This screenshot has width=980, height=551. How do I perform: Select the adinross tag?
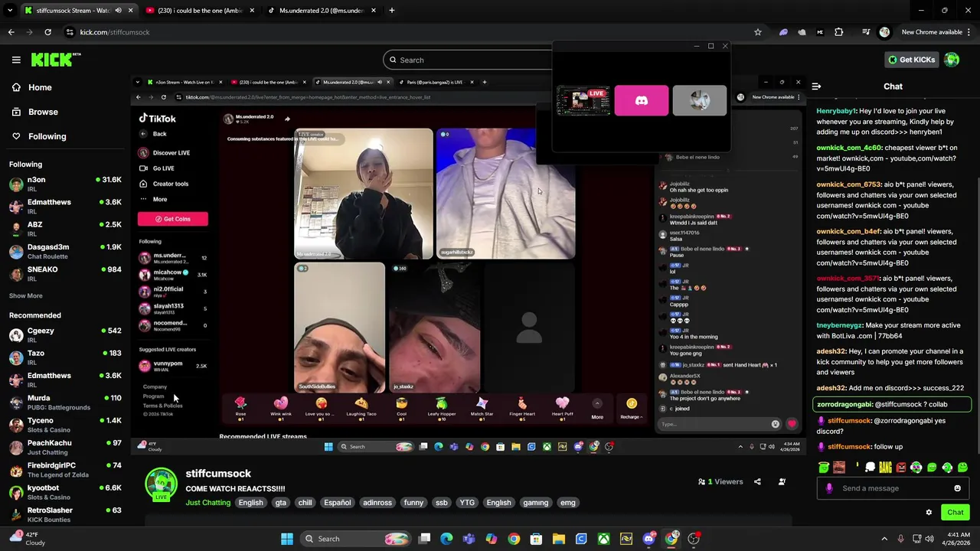click(377, 503)
